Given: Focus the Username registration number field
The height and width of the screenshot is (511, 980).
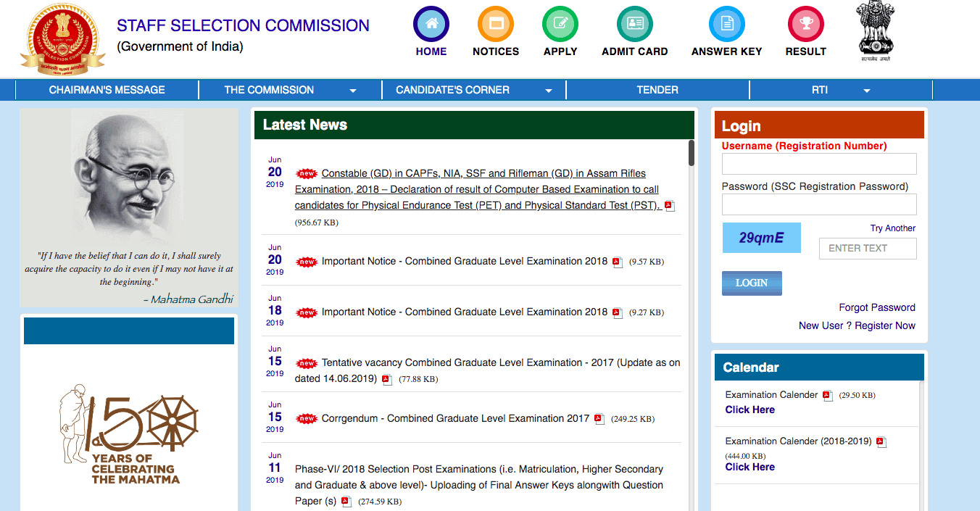Looking at the screenshot, I should pos(819,164).
